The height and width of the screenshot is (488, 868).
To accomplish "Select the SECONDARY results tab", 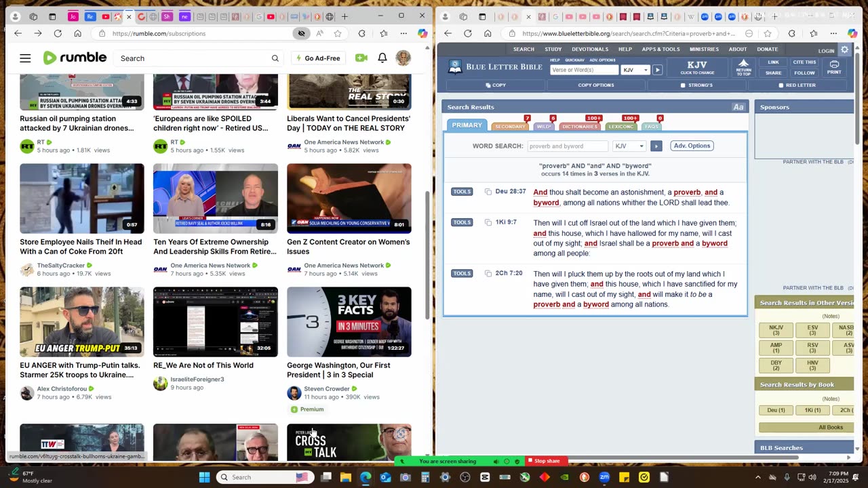I will pyautogui.click(x=510, y=127).
